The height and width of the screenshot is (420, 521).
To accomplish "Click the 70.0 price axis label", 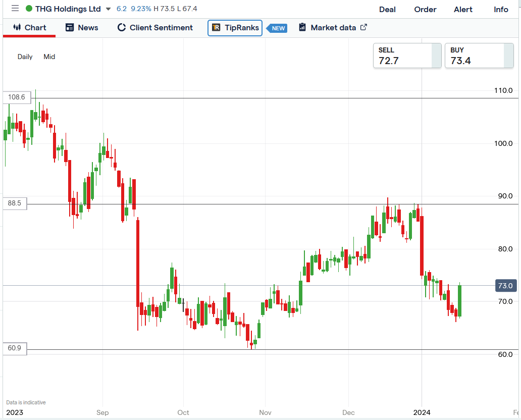I will click(505, 302).
